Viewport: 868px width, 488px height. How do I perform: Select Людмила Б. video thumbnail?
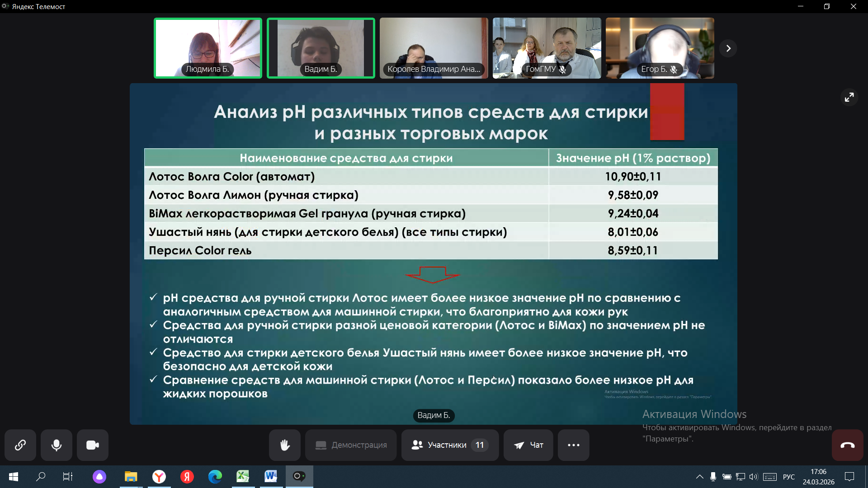208,48
